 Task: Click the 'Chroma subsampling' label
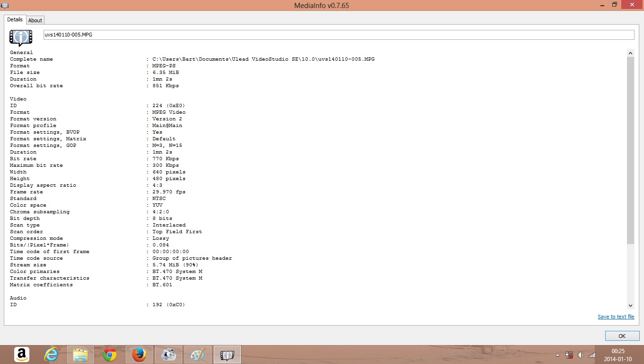pos(40,212)
